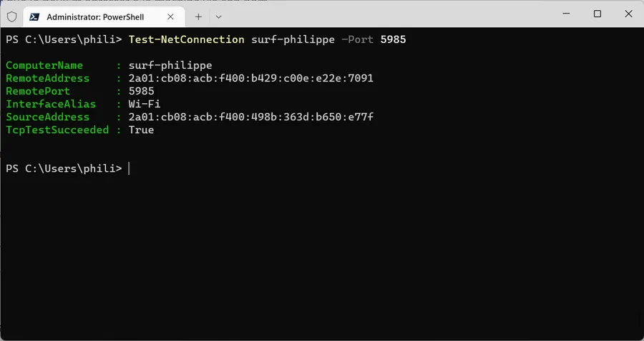The height and width of the screenshot is (341, 644).
Task: Click the 5985 argument after -Port
Action: tap(393, 39)
